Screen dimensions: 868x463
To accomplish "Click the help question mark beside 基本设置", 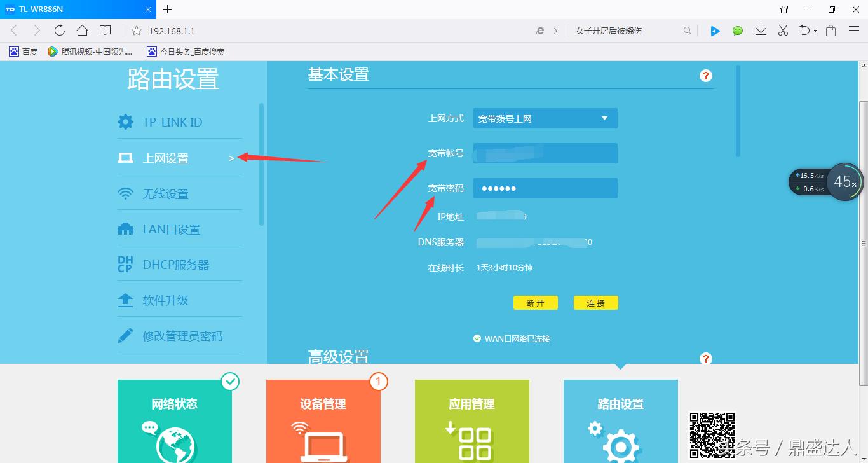I will tap(705, 75).
